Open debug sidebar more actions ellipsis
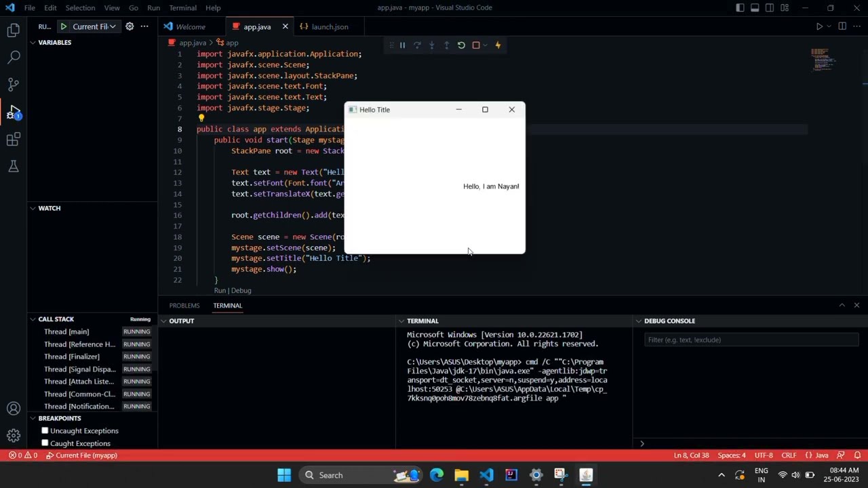Screen dimensions: 868x488 pyautogui.click(x=144, y=26)
